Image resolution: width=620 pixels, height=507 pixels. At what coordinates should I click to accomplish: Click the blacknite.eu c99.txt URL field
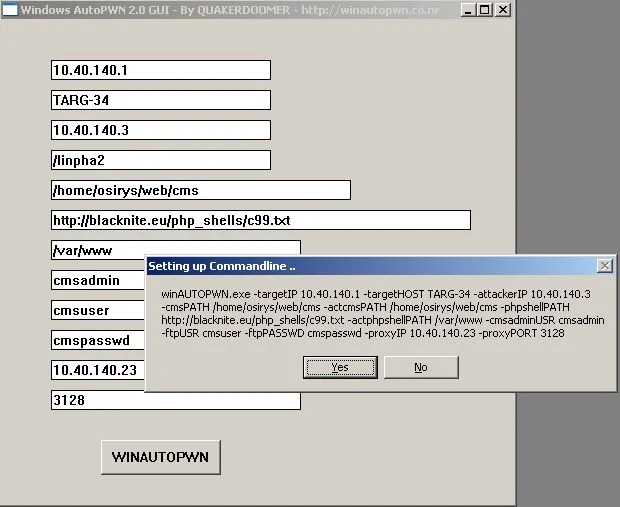coord(261,220)
